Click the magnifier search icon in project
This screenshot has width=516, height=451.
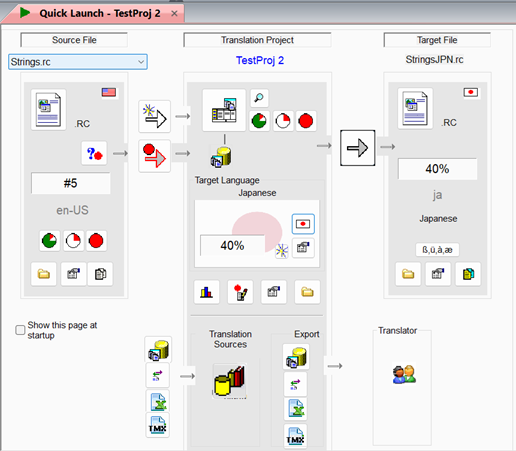coord(259,98)
